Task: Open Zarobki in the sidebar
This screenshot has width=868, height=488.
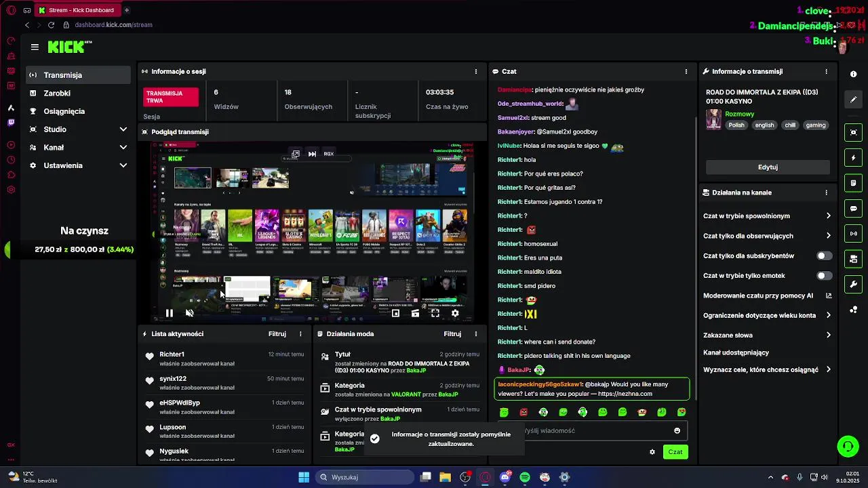Action: [79, 94]
